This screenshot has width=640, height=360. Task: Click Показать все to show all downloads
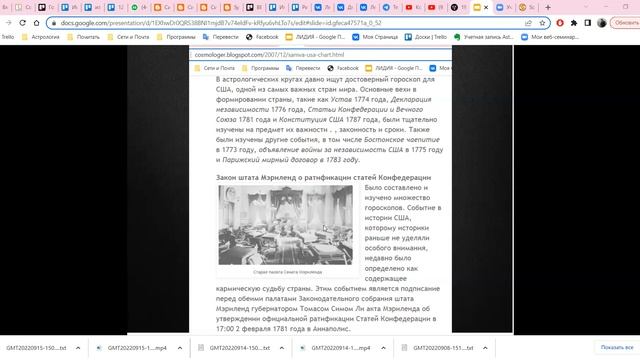point(617,347)
